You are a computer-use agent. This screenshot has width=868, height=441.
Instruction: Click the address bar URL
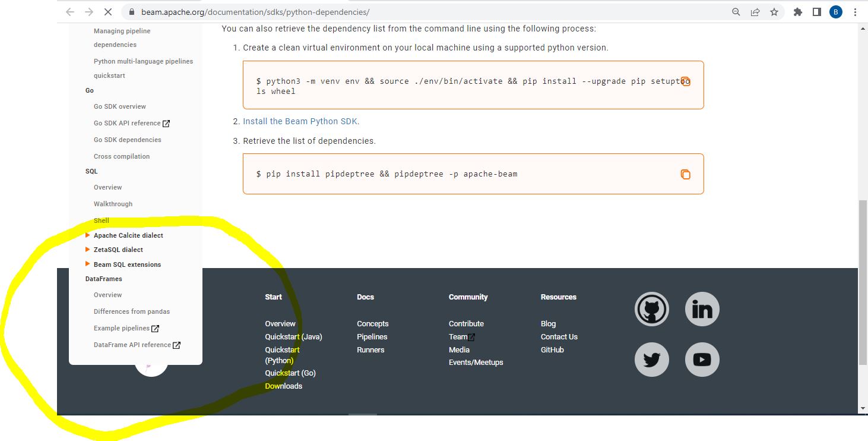tap(255, 12)
